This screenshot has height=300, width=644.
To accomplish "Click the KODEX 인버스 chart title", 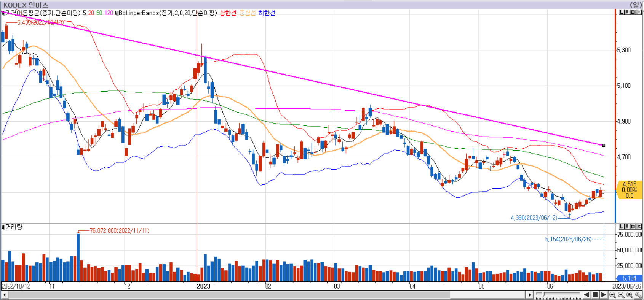I will tap(26, 5).
